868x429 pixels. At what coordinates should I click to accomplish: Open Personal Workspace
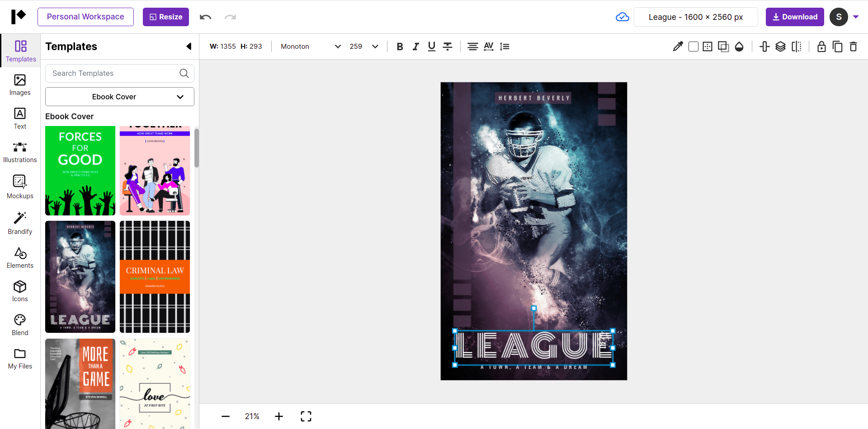(x=85, y=16)
